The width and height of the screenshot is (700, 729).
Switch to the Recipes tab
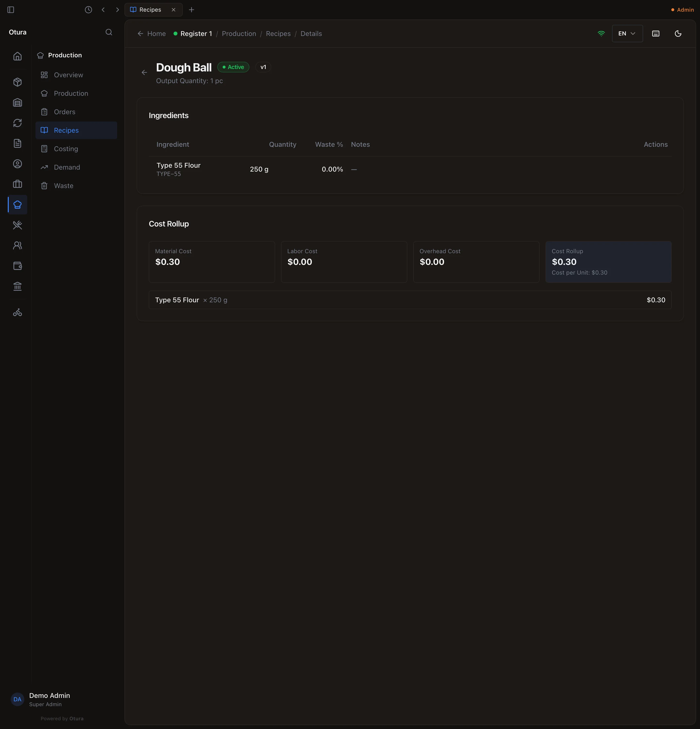pos(153,10)
